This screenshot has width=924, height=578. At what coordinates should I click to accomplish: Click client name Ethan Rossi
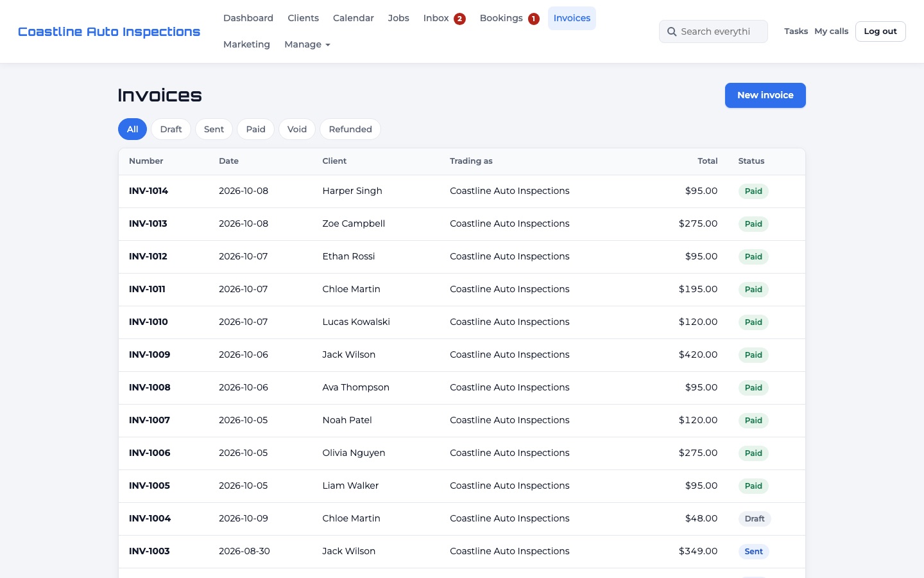point(348,256)
